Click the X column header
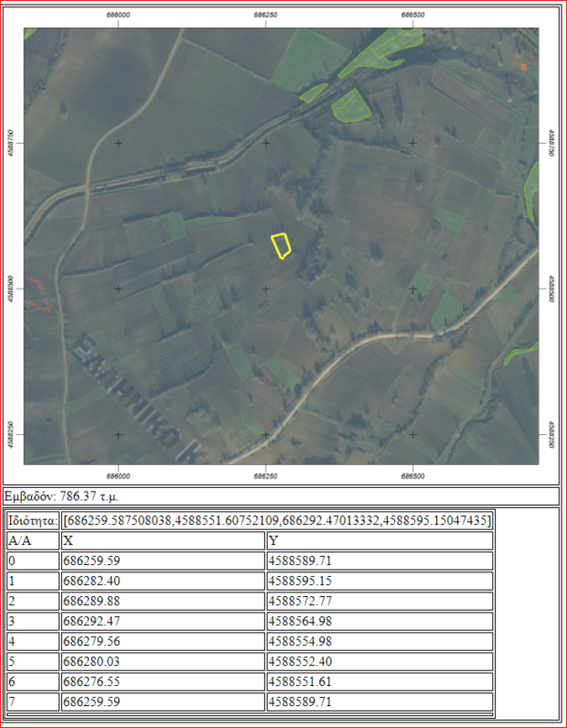Viewport: 567px width, 728px height. pos(162,541)
